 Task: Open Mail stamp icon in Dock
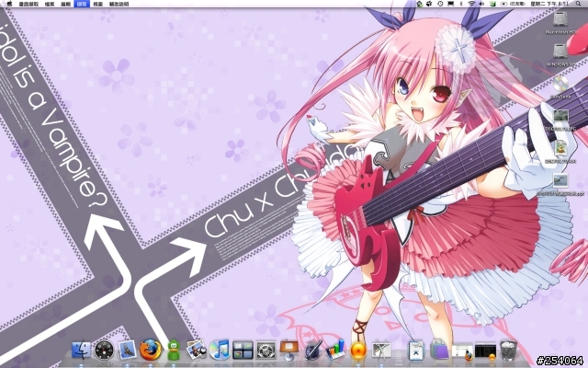pos(127,350)
